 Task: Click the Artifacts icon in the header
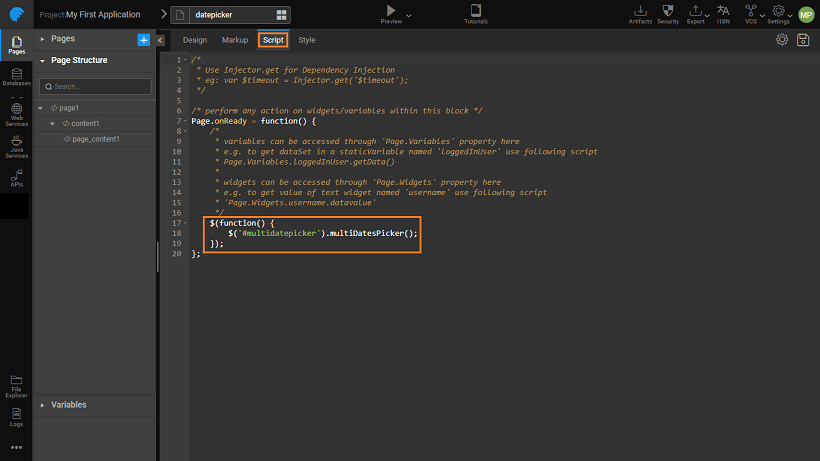pyautogui.click(x=640, y=14)
